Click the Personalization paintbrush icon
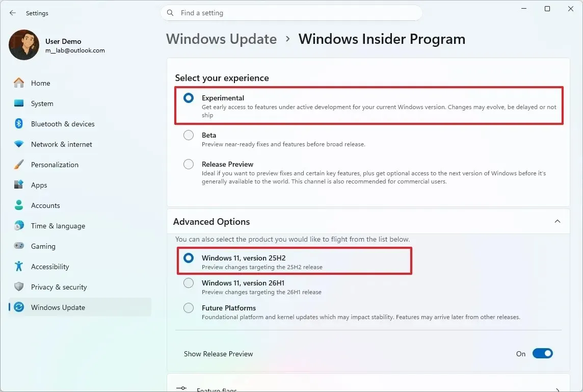The image size is (583, 392). point(18,164)
